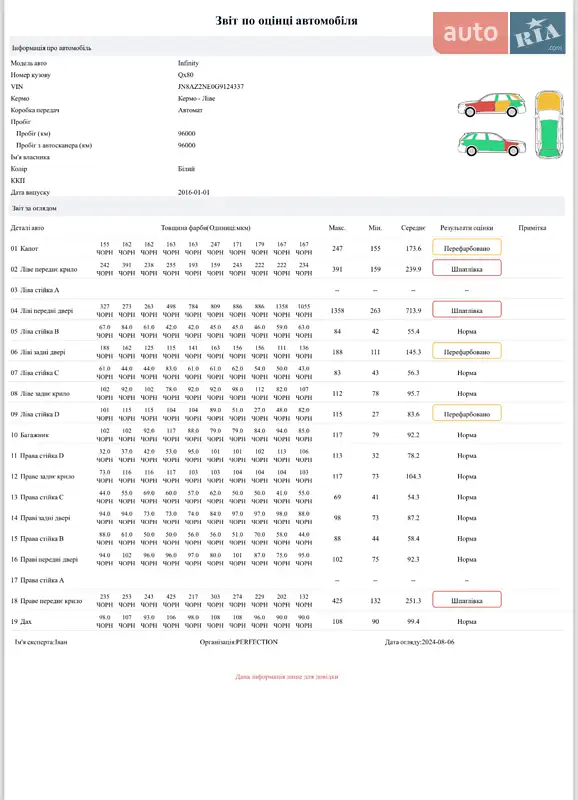Image resolution: width=578 pixels, height=800 pixels.
Task: Select the left-side car diagram with red door
Action: point(492,105)
